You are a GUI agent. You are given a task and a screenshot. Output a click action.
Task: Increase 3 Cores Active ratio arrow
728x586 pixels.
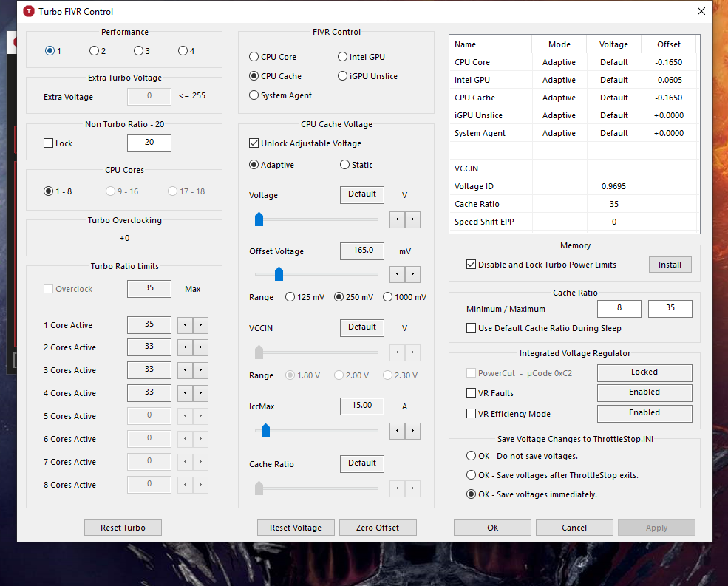click(200, 370)
